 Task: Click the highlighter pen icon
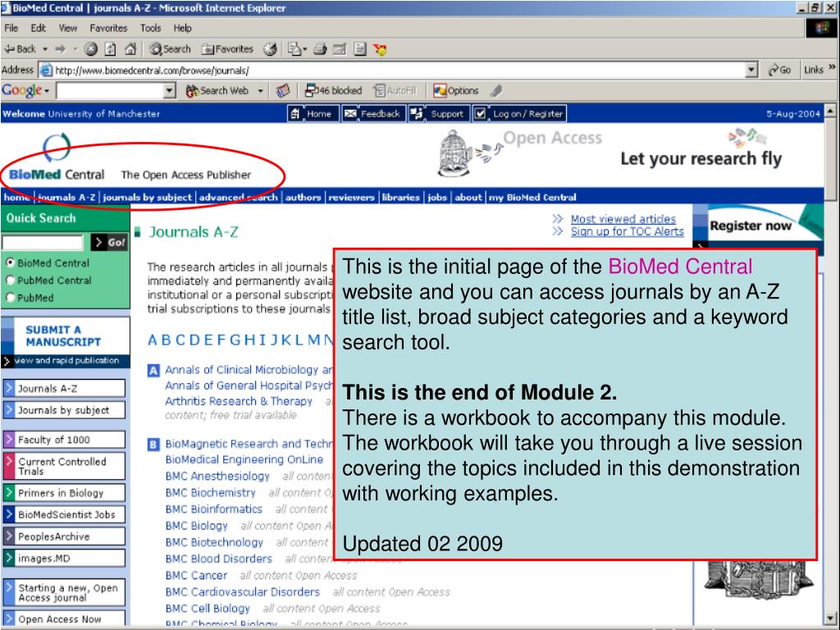pyautogui.click(x=496, y=91)
